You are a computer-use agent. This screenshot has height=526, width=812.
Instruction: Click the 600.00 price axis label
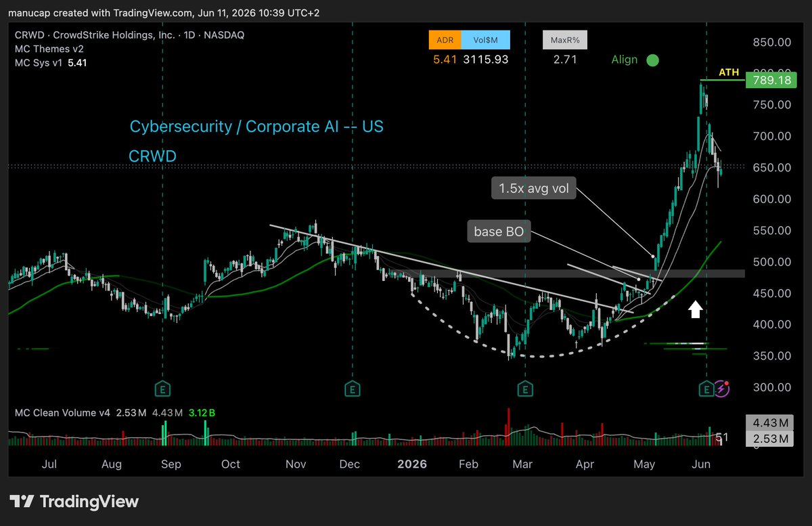point(772,199)
